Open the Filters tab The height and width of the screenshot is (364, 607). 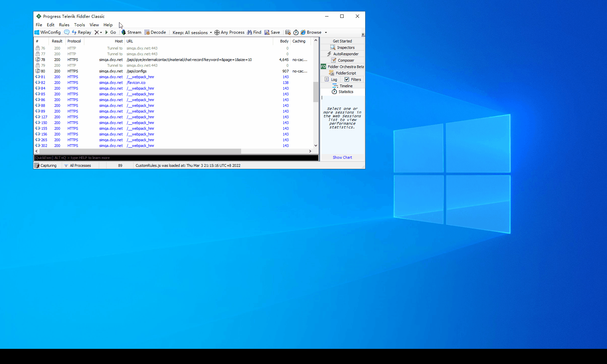pyautogui.click(x=353, y=80)
